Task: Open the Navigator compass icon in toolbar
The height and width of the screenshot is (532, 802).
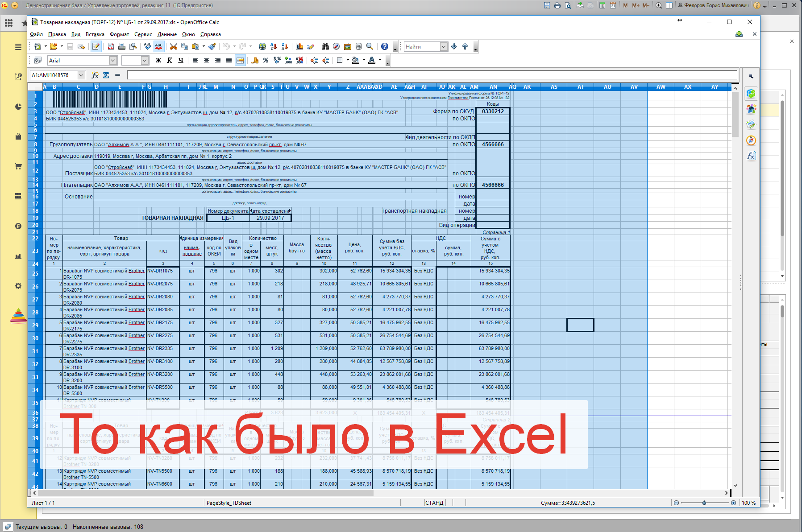Action: [336, 46]
